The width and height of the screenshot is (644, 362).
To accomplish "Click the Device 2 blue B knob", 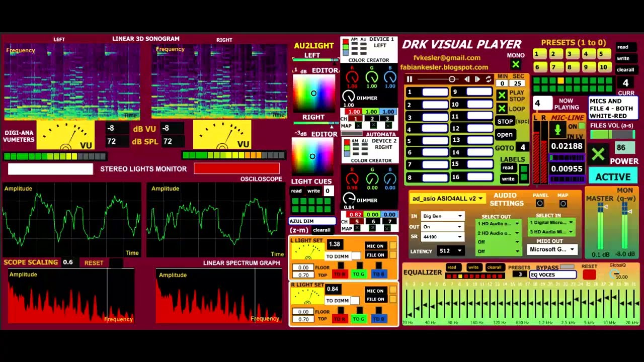I will [390, 178].
